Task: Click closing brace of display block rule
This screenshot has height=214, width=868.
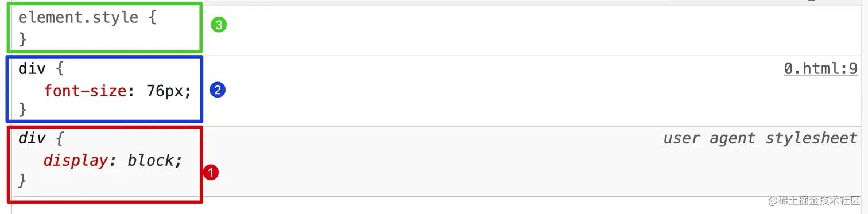Action: (22, 181)
